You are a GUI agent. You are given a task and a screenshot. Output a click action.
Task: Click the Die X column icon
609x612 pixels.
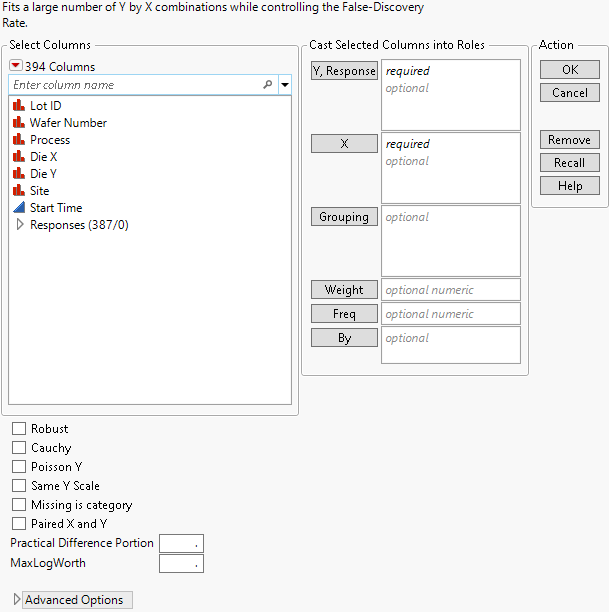pos(19,157)
